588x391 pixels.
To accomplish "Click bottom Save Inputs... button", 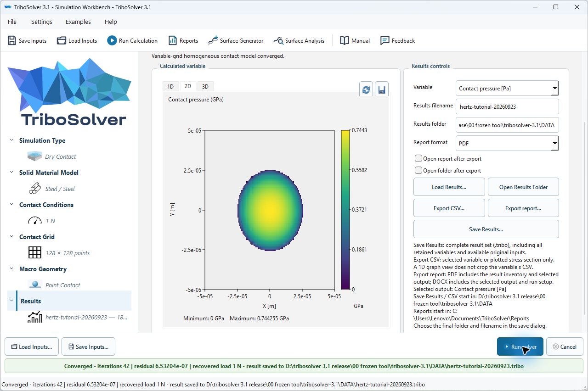I will [88, 346].
